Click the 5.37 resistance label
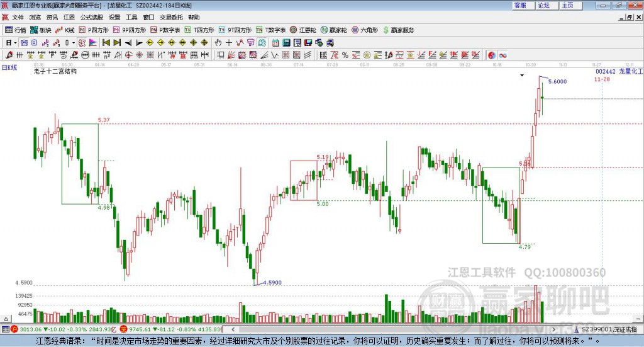This screenshot has height=347, width=644. click(104, 120)
